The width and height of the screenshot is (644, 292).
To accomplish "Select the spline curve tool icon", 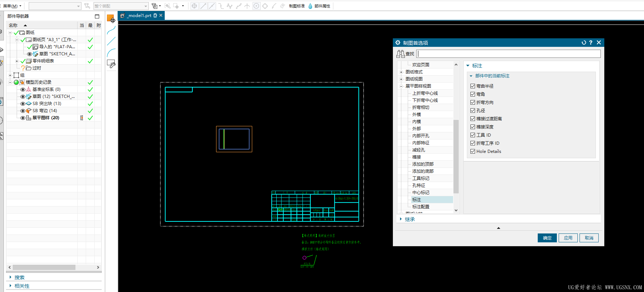I will pyautogui.click(x=111, y=30).
